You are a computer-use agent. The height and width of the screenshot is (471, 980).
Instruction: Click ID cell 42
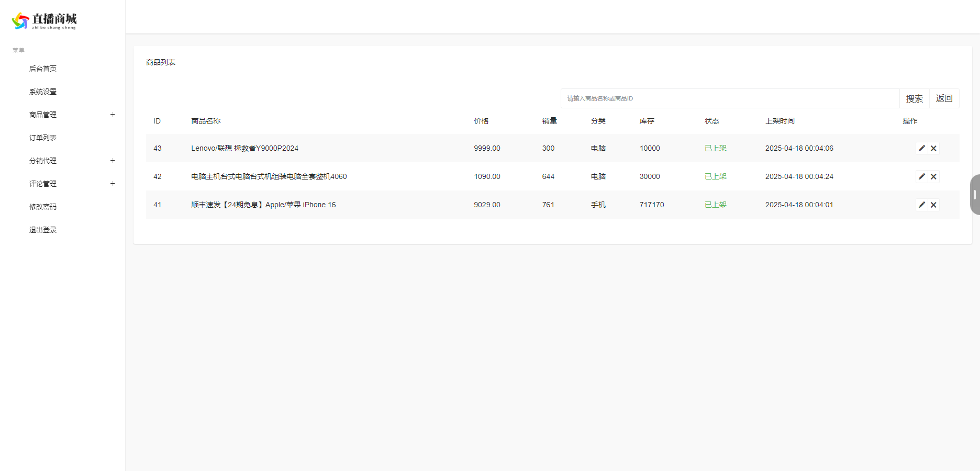[158, 176]
